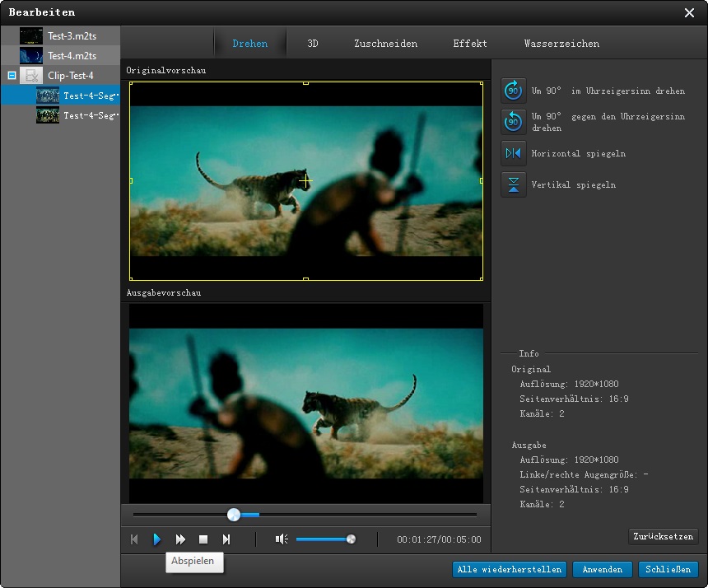Play the video preview
This screenshot has height=588, width=708.
coord(156,539)
